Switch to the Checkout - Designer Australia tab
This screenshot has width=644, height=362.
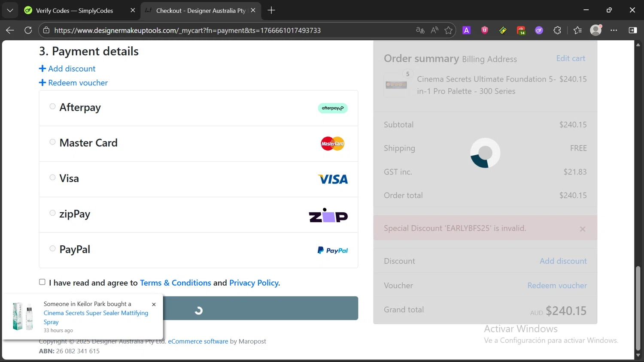[x=200, y=10]
